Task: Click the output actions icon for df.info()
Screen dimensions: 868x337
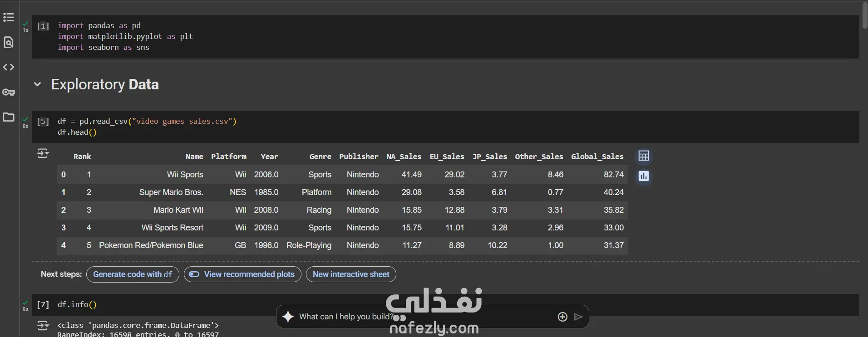Action: click(43, 326)
